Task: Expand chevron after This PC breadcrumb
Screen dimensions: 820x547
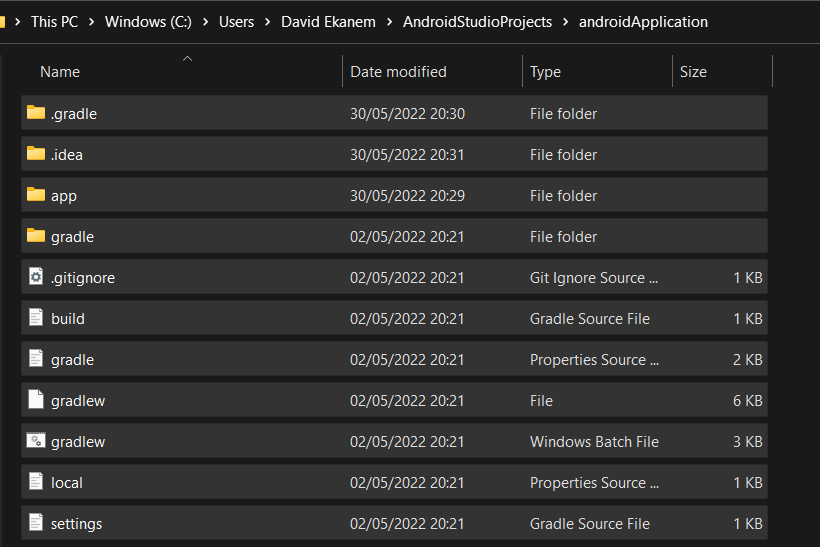Action: pyautogui.click(x=92, y=22)
